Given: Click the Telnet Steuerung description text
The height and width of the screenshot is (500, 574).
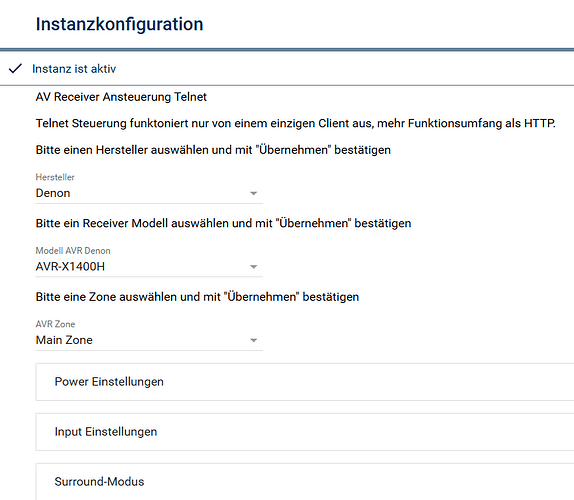Looking at the screenshot, I should (295, 123).
